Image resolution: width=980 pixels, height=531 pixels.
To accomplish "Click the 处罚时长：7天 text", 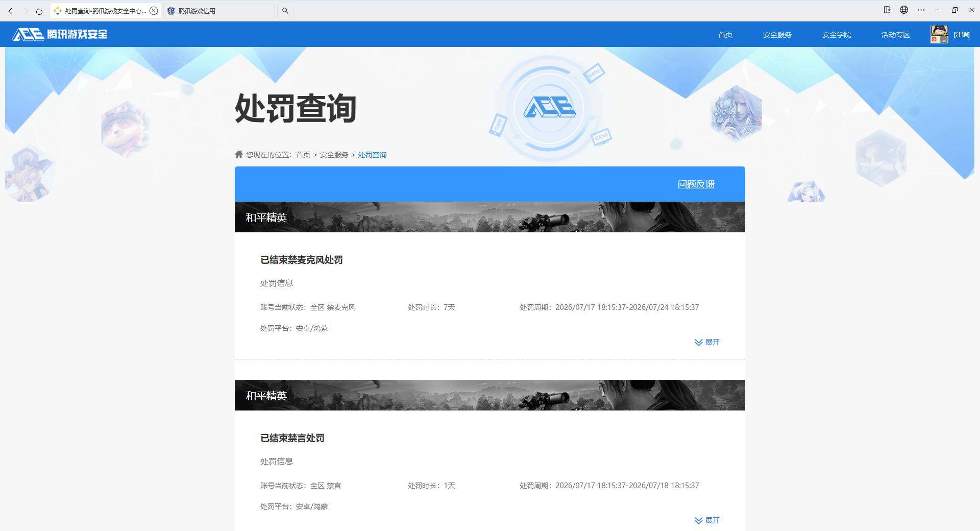I will [431, 307].
